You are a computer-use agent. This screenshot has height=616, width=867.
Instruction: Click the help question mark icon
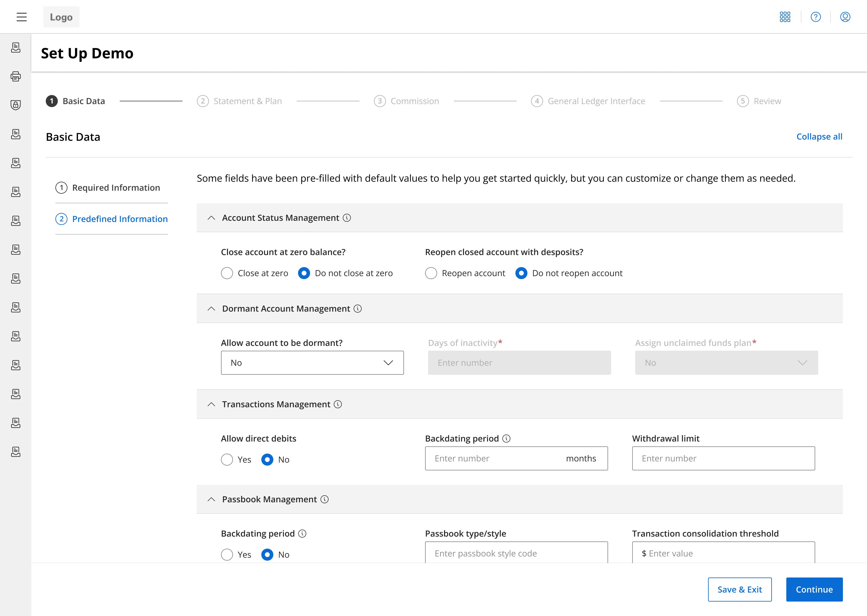point(816,17)
